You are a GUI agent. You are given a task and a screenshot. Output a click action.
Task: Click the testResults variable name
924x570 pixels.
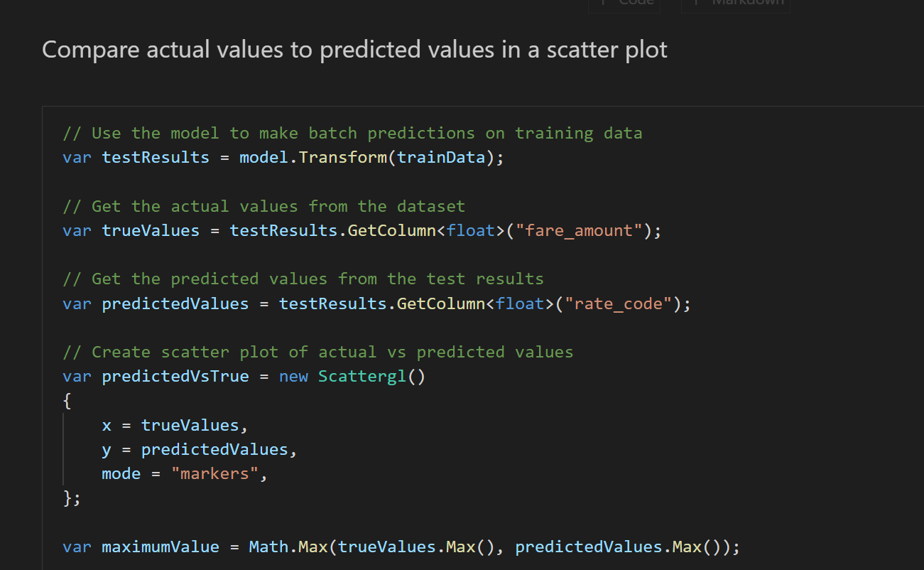pyautogui.click(x=155, y=157)
